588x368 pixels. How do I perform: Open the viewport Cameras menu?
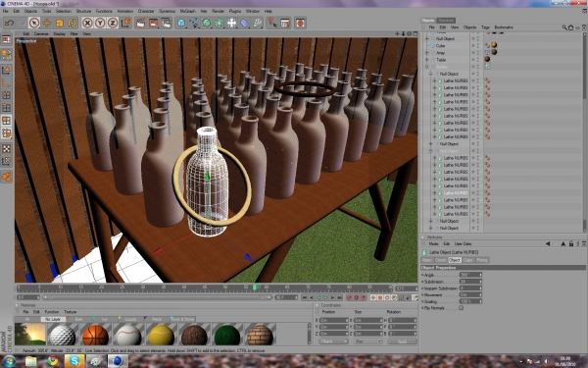coord(41,33)
